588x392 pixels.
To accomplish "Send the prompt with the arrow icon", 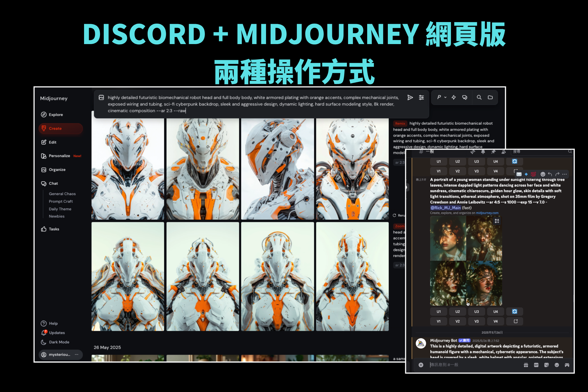I will click(x=410, y=98).
